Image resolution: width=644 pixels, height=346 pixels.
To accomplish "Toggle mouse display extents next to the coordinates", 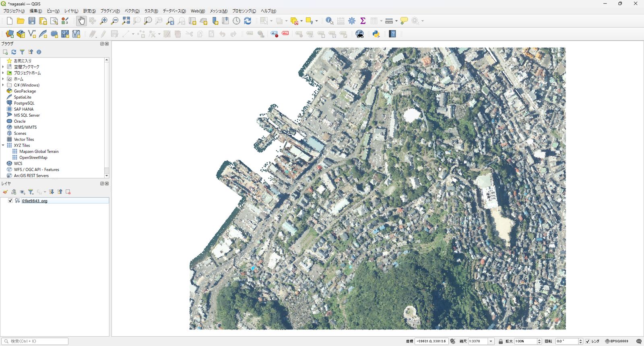I will coord(453,341).
